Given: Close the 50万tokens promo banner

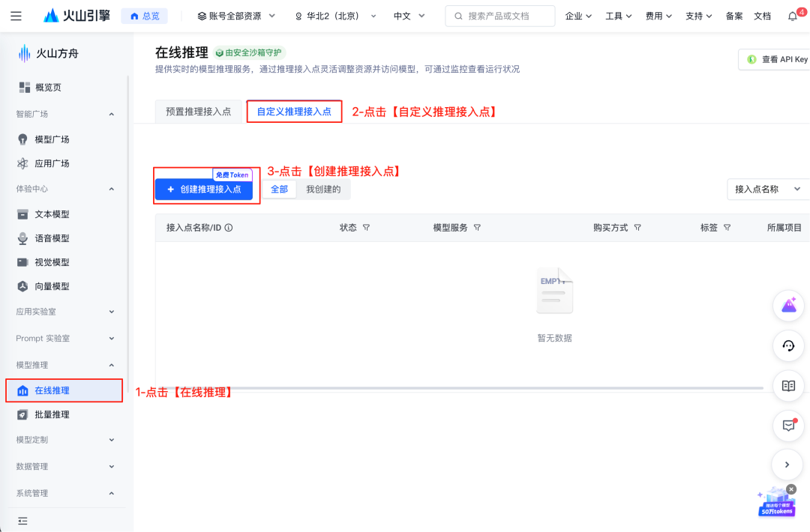Looking at the screenshot, I should coord(791,489).
